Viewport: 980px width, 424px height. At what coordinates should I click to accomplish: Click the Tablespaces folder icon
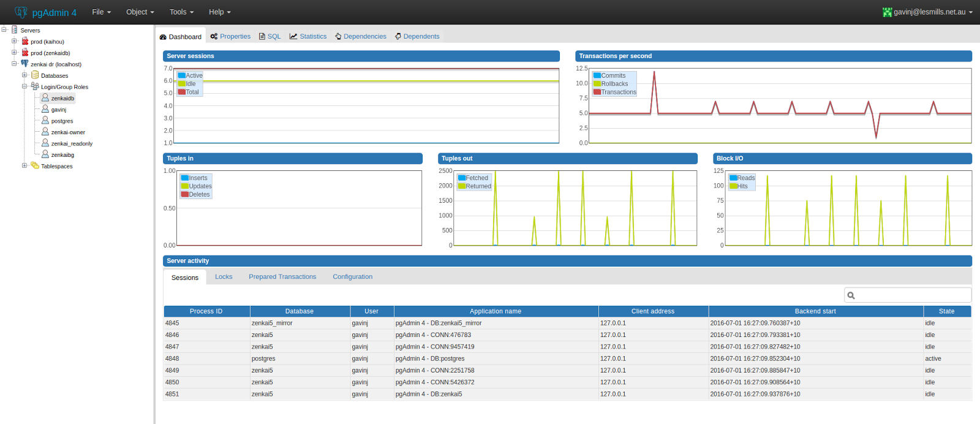(35, 165)
